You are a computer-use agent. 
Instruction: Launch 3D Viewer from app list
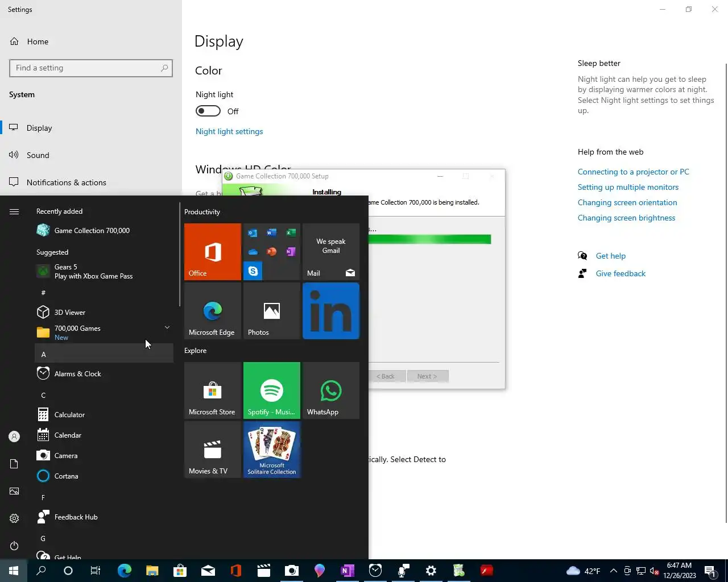(104, 312)
